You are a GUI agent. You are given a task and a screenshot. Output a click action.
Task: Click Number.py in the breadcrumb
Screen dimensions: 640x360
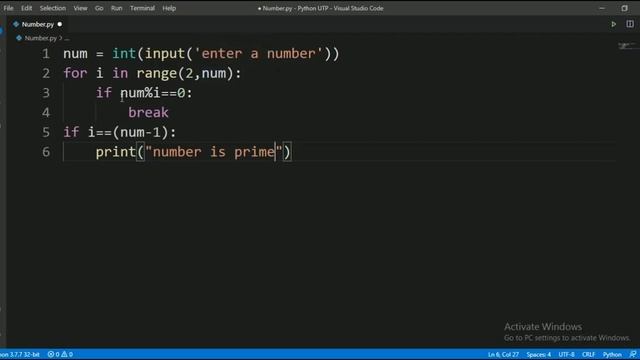[40, 38]
